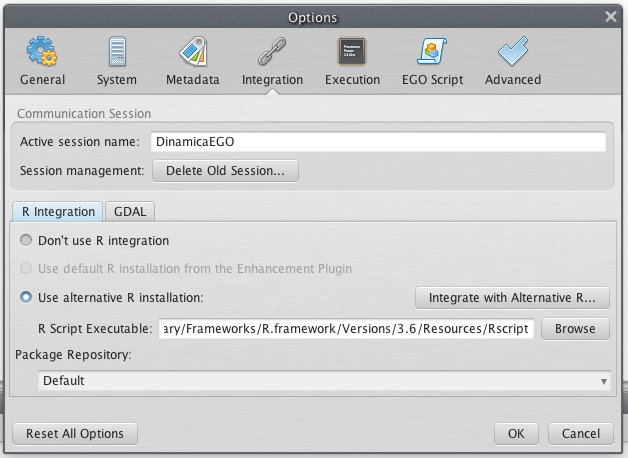The width and height of the screenshot is (628, 458).
Task: Switch to the GDAL tab
Action: click(129, 211)
